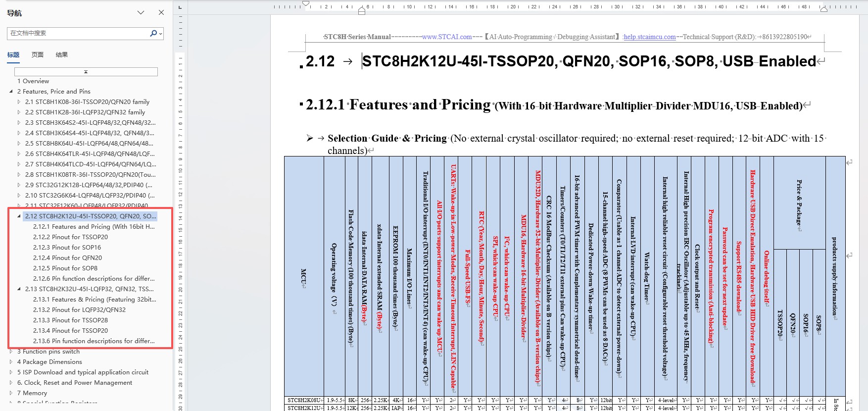Expand the 2.7 STC8H4K64TLCD-45I heading
868x411 pixels.
(19, 164)
